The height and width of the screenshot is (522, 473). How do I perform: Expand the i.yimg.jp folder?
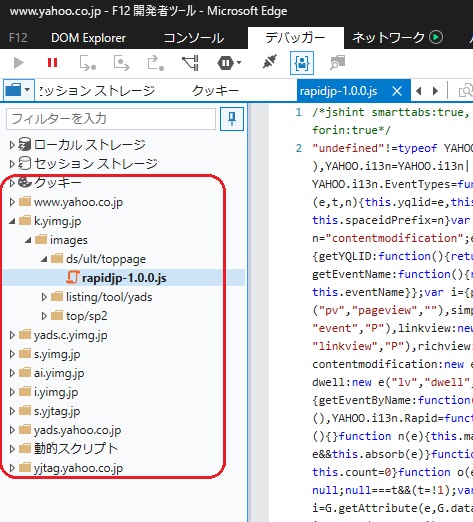12,392
